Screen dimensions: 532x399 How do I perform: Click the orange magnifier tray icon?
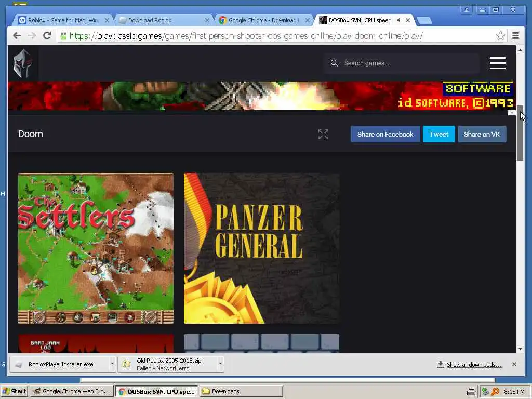(495, 392)
